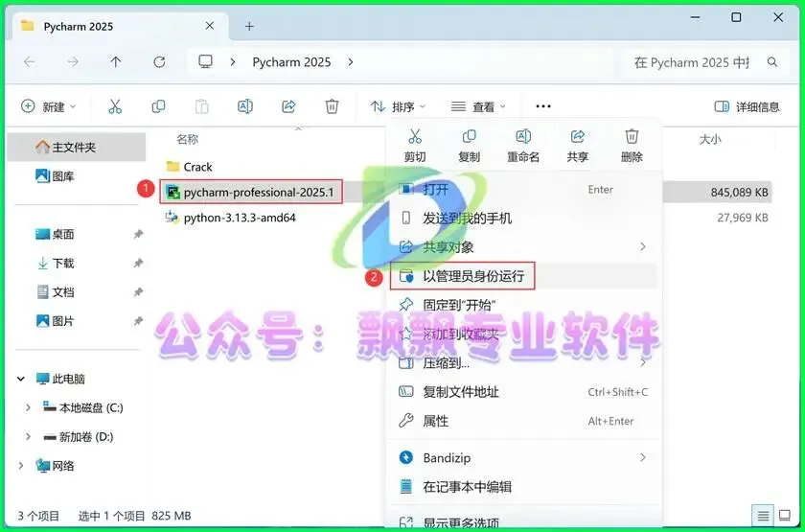Select 在记事本中编辑 menu item
This screenshot has width=805, height=532.
pyautogui.click(x=525, y=486)
